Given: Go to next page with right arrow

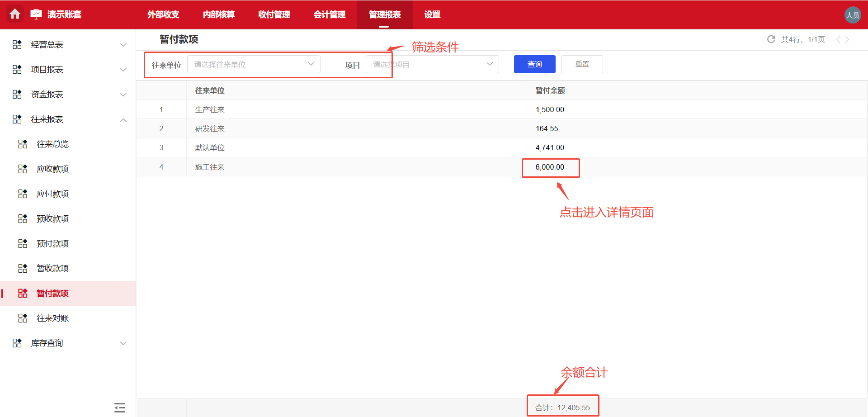Looking at the screenshot, I should tap(848, 39).
